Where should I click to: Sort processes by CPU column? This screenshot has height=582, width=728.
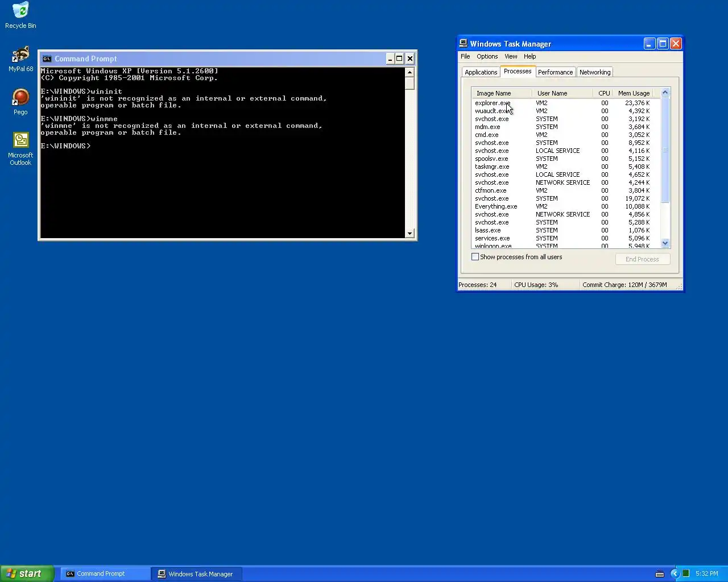point(602,93)
